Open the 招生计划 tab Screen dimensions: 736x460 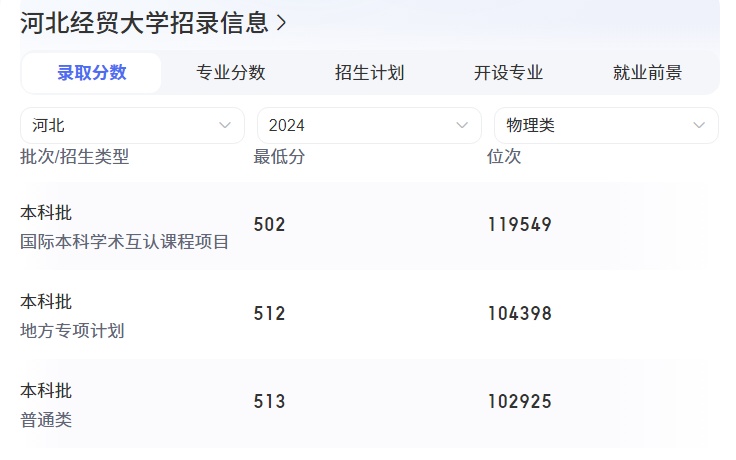tap(369, 73)
